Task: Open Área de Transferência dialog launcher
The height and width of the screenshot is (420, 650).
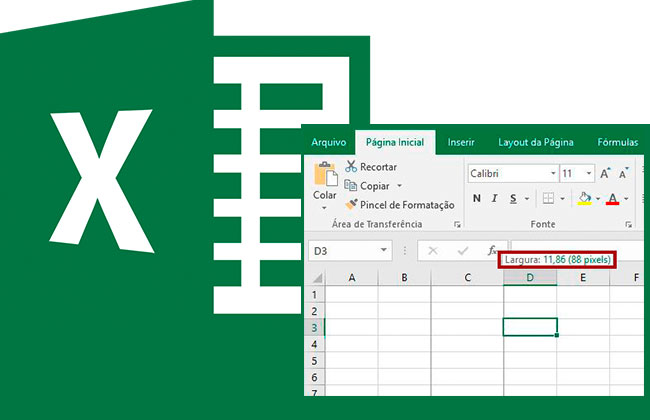Action: click(457, 224)
